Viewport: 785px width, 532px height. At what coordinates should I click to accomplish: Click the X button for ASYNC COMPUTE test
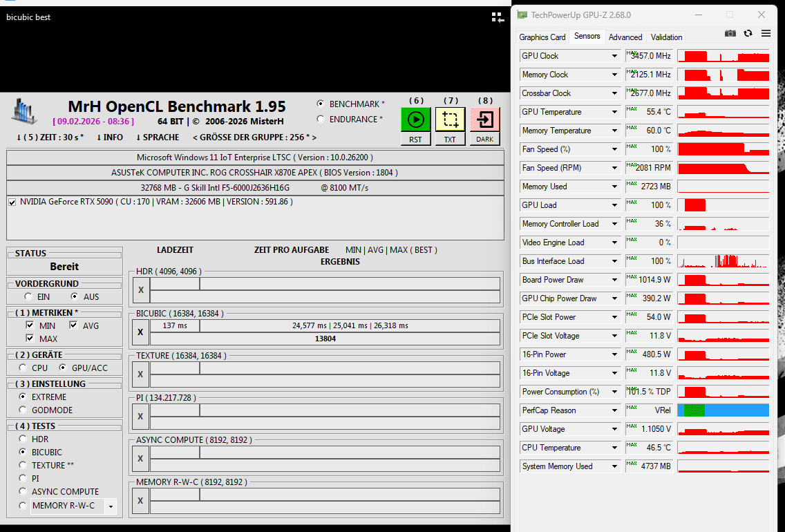pyautogui.click(x=141, y=459)
